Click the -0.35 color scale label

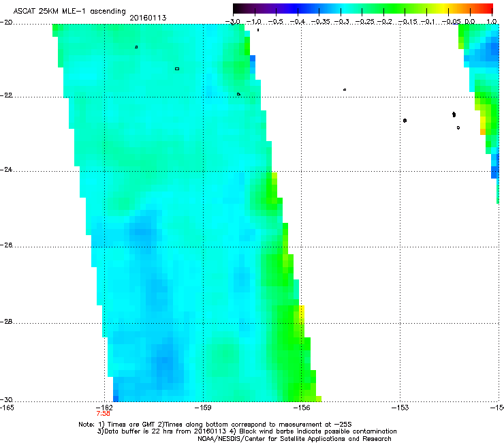pos(321,22)
